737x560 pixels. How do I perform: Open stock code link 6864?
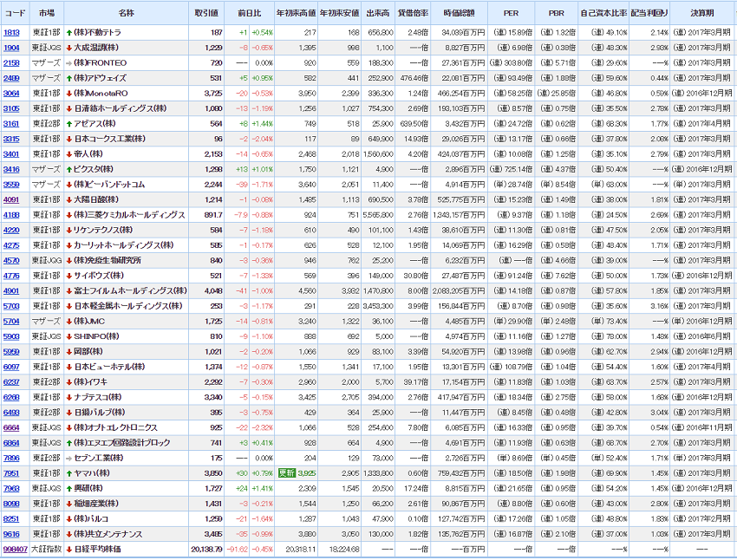[x=11, y=443]
